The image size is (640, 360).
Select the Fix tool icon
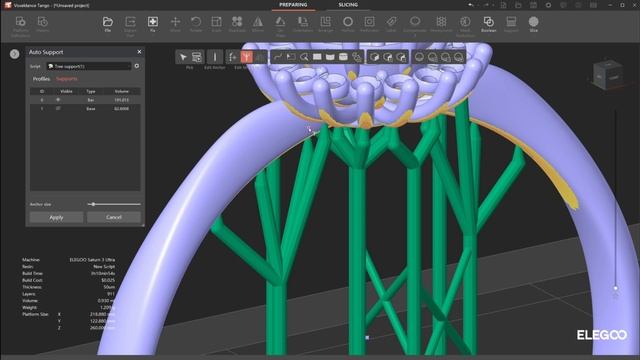[x=153, y=24]
